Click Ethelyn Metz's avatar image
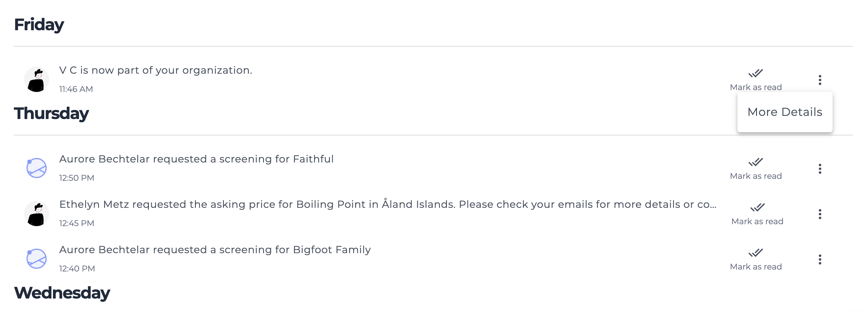This screenshot has width=868, height=313. coord(36,214)
